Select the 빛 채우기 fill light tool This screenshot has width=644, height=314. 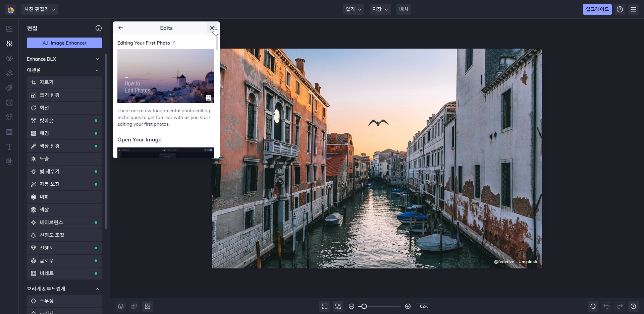point(64,172)
